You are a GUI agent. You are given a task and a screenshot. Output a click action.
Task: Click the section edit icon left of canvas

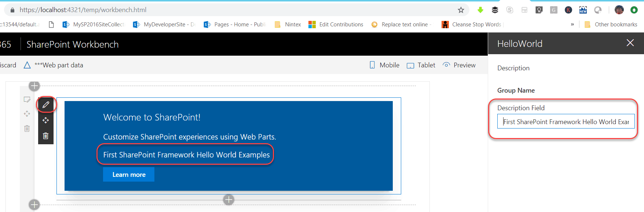tap(27, 100)
